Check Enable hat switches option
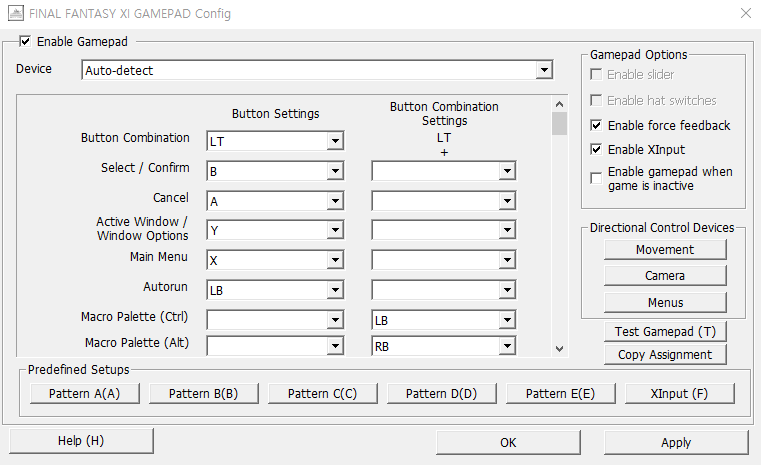The height and width of the screenshot is (465, 761). (x=596, y=100)
